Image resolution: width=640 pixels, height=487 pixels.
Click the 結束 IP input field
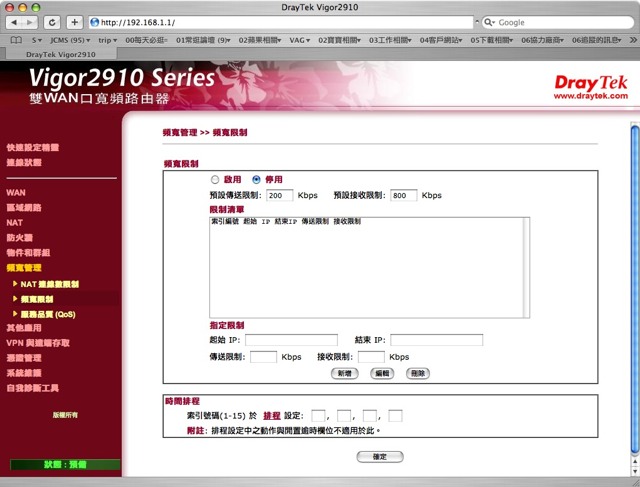tap(437, 340)
